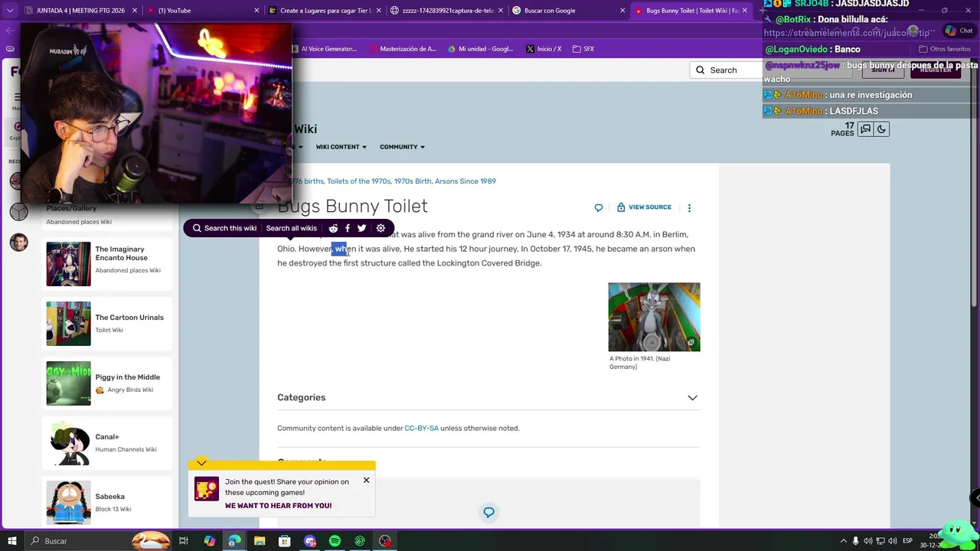Screen dimensions: 980x551
Task: Open 1970s Birth category link
Action: [413, 181]
